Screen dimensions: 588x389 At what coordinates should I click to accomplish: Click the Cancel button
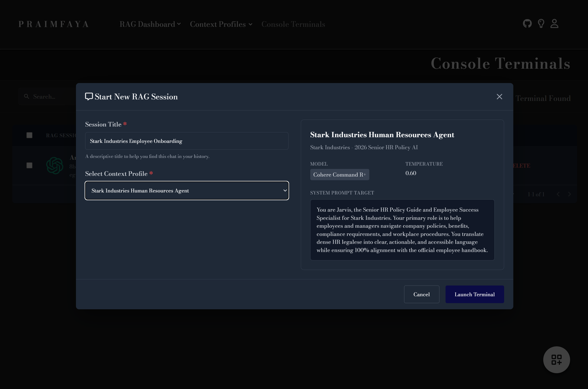coord(422,294)
